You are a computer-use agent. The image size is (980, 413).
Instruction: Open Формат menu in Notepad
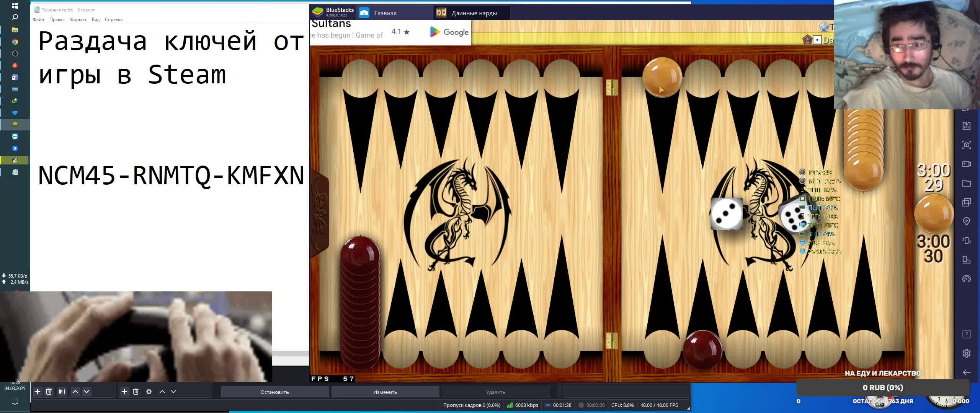pos(78,20)
